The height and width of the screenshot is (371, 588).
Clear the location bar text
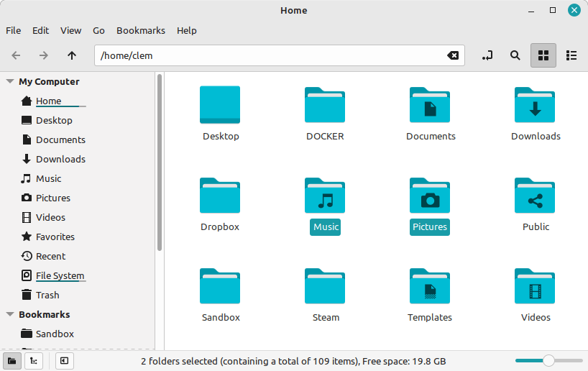[453, 55]
